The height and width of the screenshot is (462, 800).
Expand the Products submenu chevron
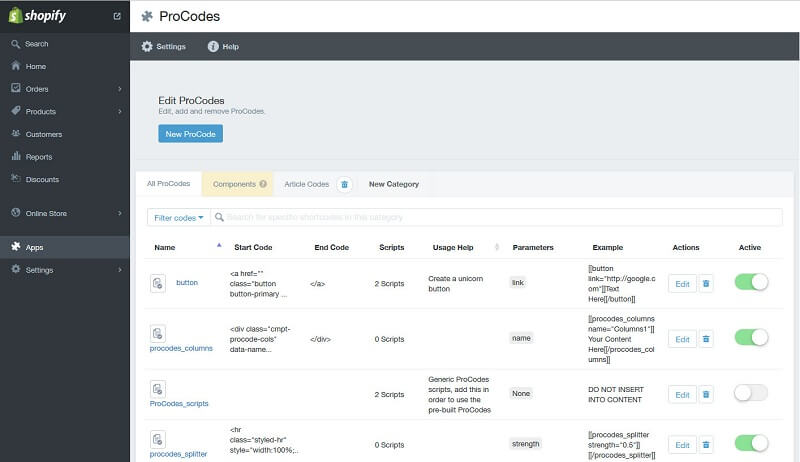pos(120,111)
